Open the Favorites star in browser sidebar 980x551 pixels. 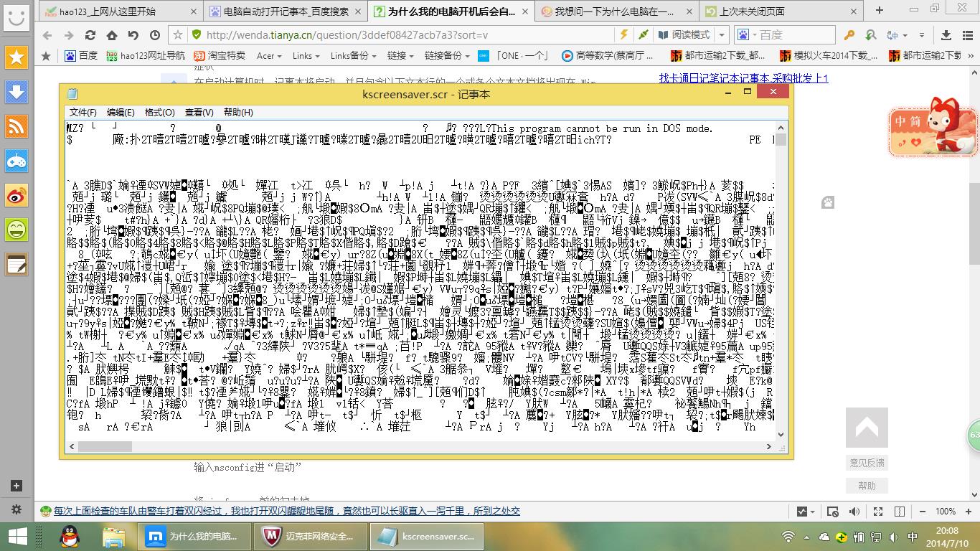point(17,57)
